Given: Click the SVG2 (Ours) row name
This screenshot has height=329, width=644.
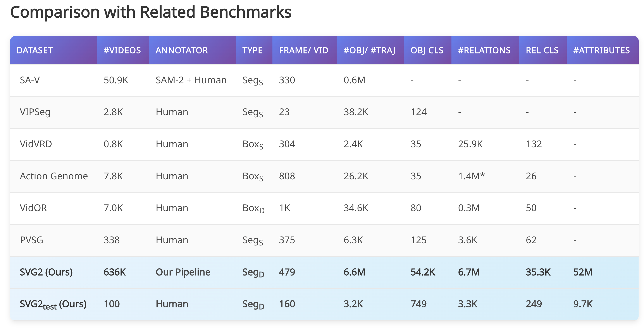Looking at the screenshot, I should (x=46, y=272).
